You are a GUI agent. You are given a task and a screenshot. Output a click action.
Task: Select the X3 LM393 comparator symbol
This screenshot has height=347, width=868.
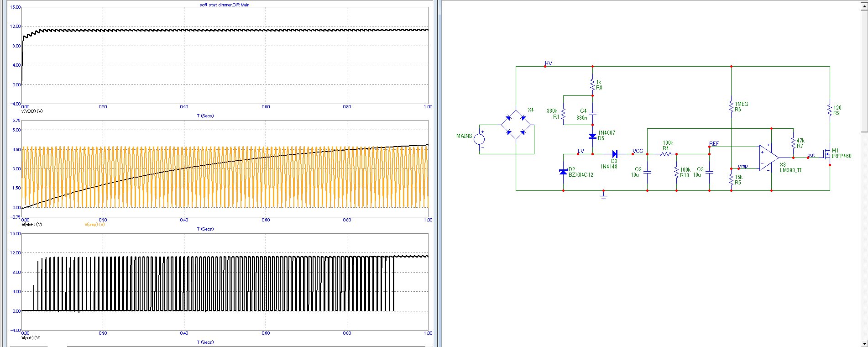click(769, 158)
